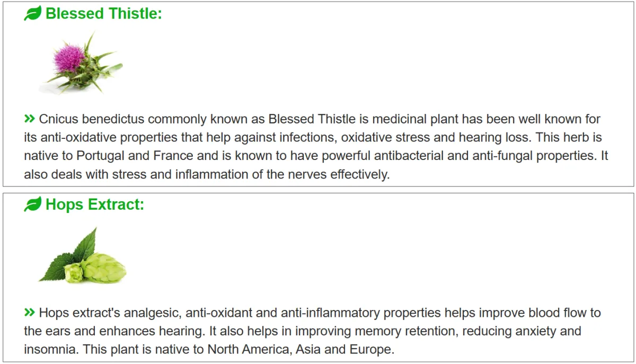Image resolution: width=636 pixels, height=364 pixels.
Task: Select the pink thistle flower image
Action: [81, 63]
